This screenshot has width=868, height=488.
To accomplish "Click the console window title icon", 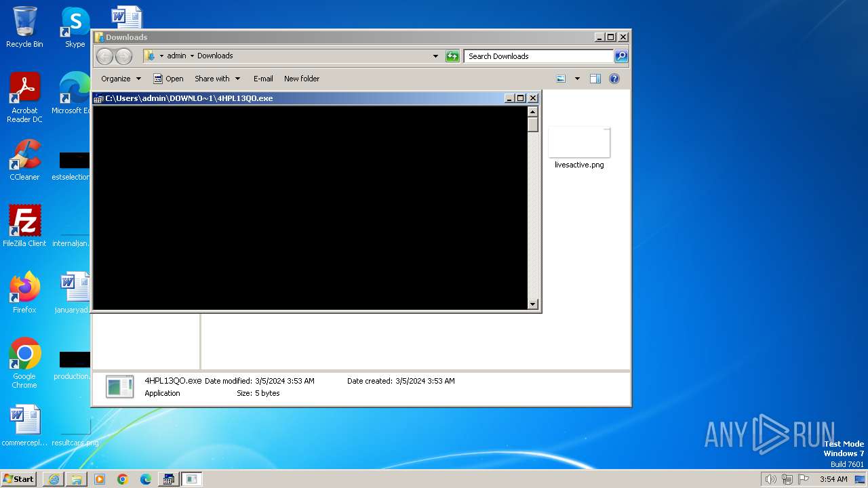I will (98, 98).
